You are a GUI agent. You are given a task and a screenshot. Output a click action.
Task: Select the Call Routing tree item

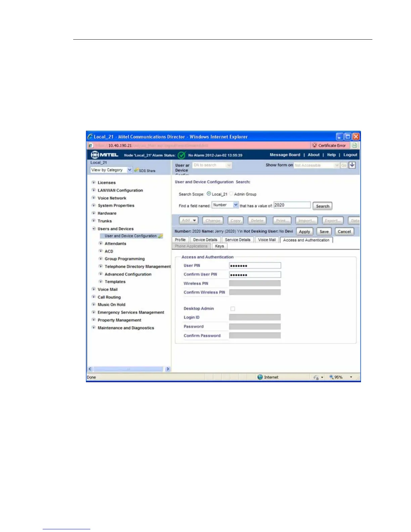click(x=109, y=297)
